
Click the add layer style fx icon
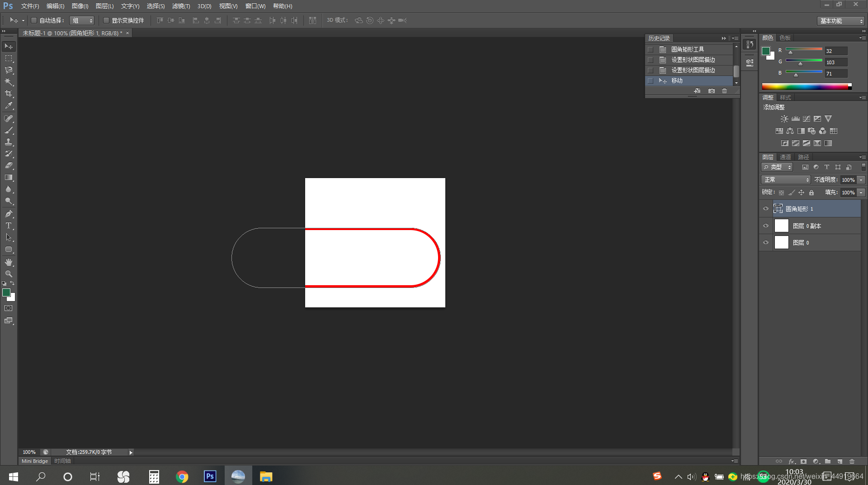point(792,461)
